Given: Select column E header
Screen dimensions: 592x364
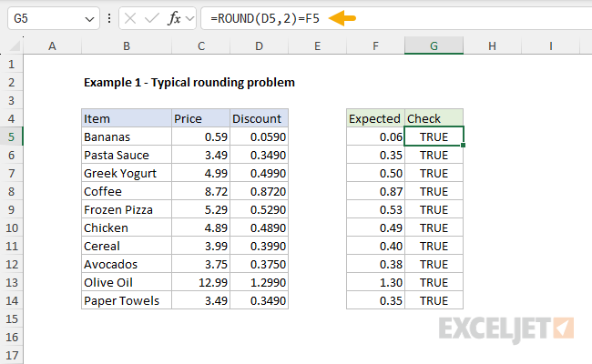Looking at the screenshot, I should click(x=317, y=46).
